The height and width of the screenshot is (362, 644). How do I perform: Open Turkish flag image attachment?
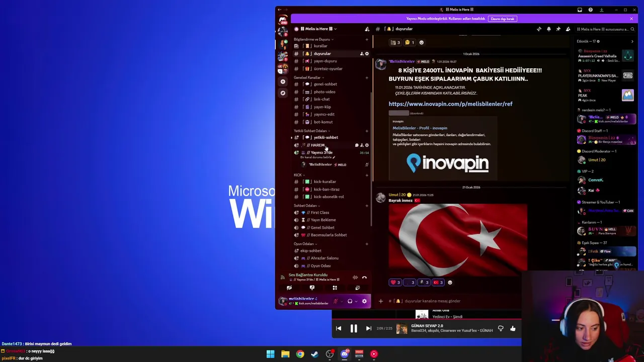[x=458, y=240]
